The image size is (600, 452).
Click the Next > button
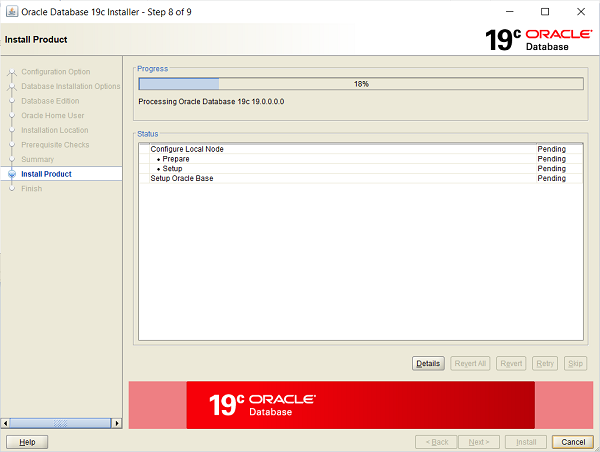point(479,442)
